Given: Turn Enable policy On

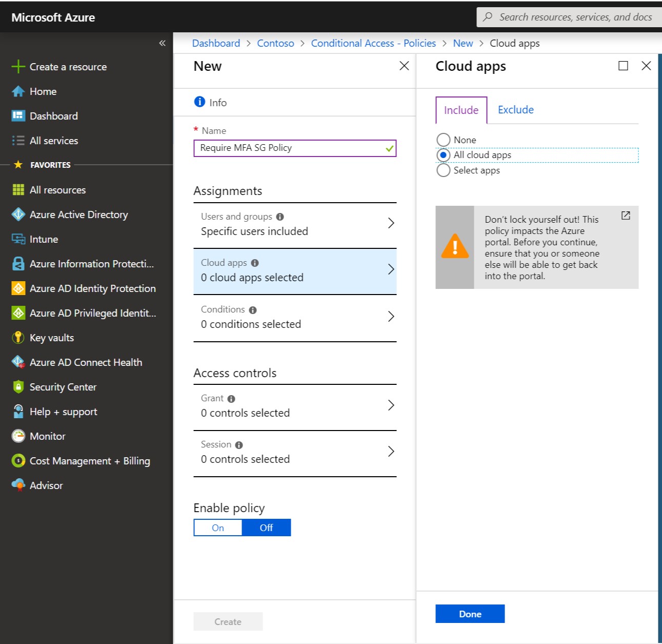Looking at the screenshot, I should 218,528.
